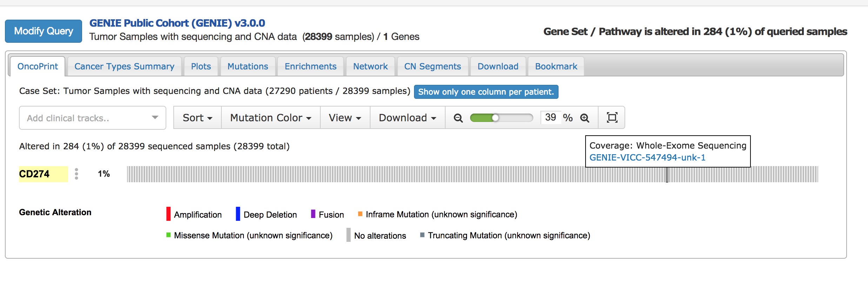Click the Genetic Alteration legend heading
868x286 pixels.
pos(55,212)
